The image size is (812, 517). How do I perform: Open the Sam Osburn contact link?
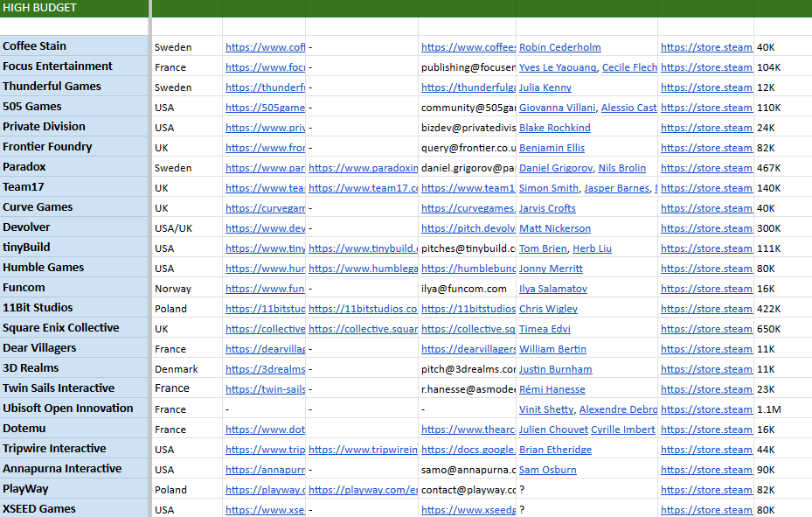pyautogui.click(x=547, y=470)
